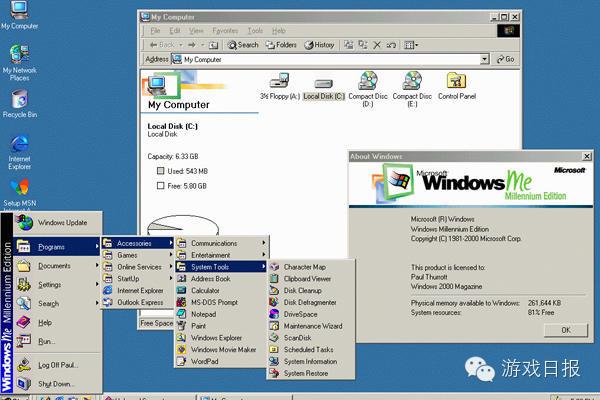Click the Forward arrow toolbar button
Image resolution: width=600 pixels, height=400 pixels.
click(192, 45)
